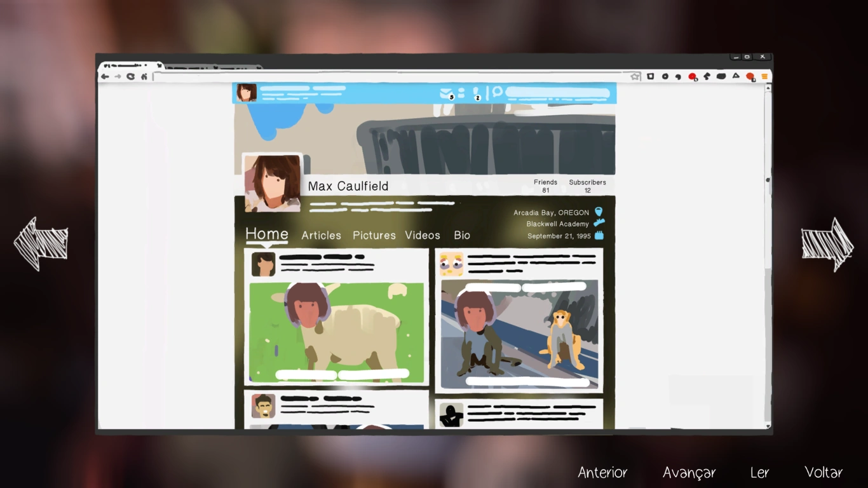This screenshot has width=868, height=488.
Task: Reload the page with the refresh icon
Action: pyautogui.click(x=131, y=77)
